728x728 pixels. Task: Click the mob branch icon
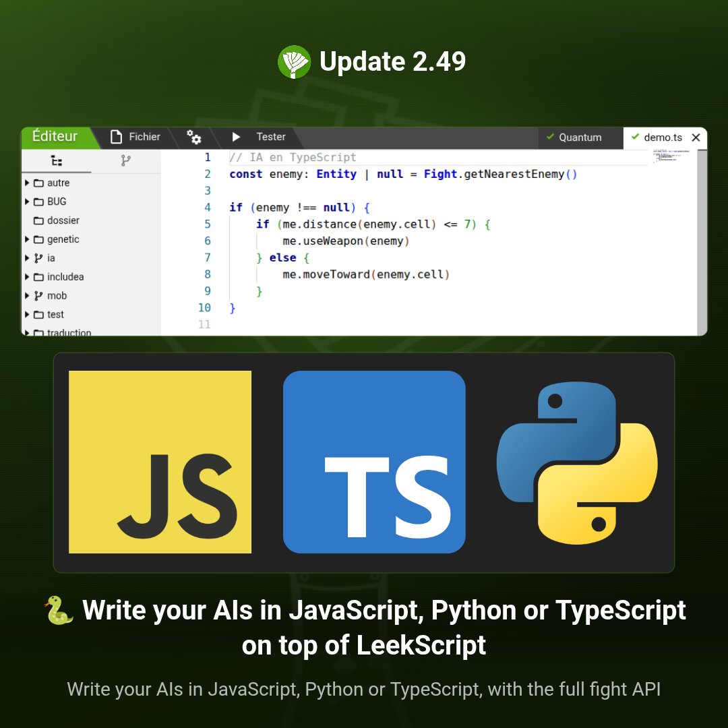(x=38, y=296)
